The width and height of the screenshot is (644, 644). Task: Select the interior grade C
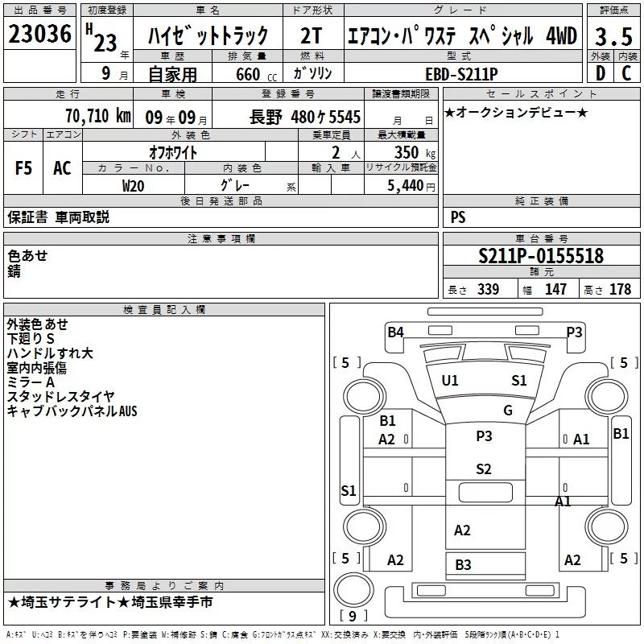pos(626,73)
